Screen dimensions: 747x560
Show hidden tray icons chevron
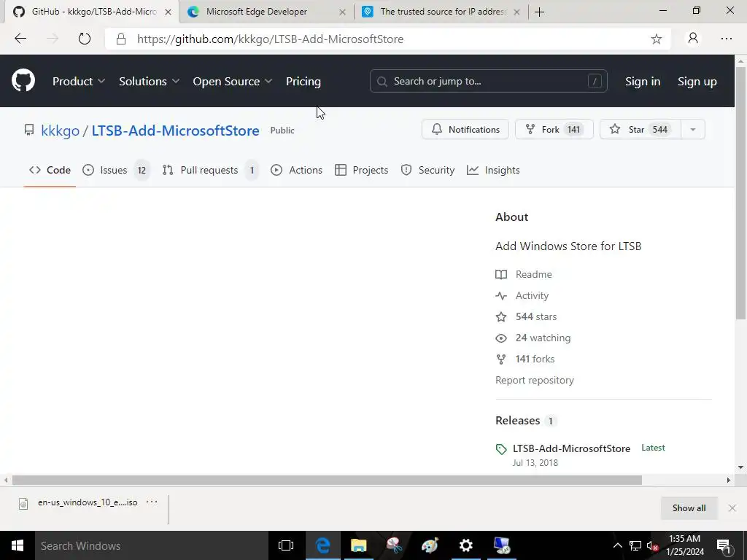[x=617, y=545]
